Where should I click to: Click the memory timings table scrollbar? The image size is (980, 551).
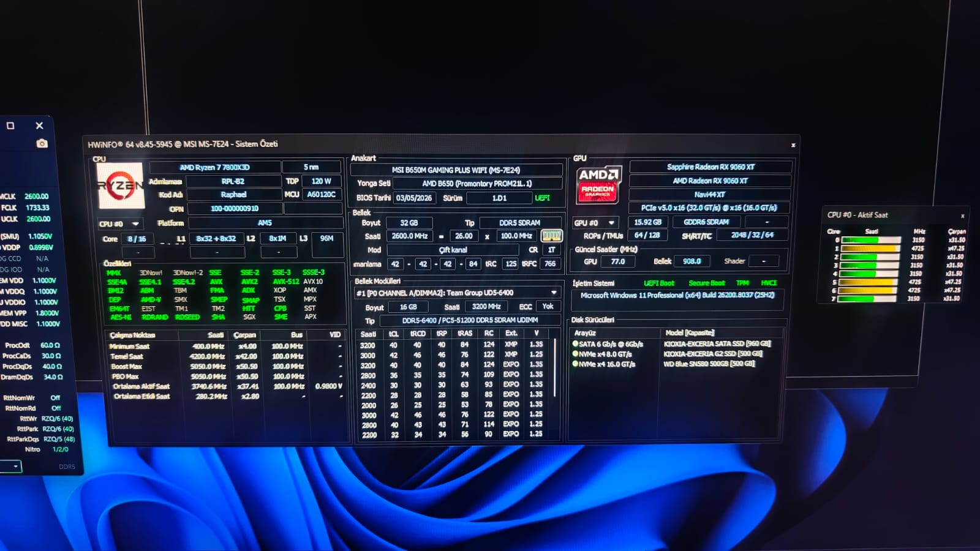coord(556,367)
